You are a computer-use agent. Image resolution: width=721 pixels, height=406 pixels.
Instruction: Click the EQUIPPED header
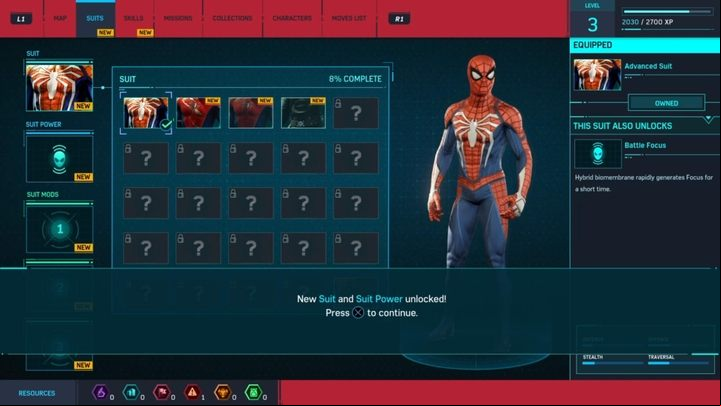tap(644, 45)
